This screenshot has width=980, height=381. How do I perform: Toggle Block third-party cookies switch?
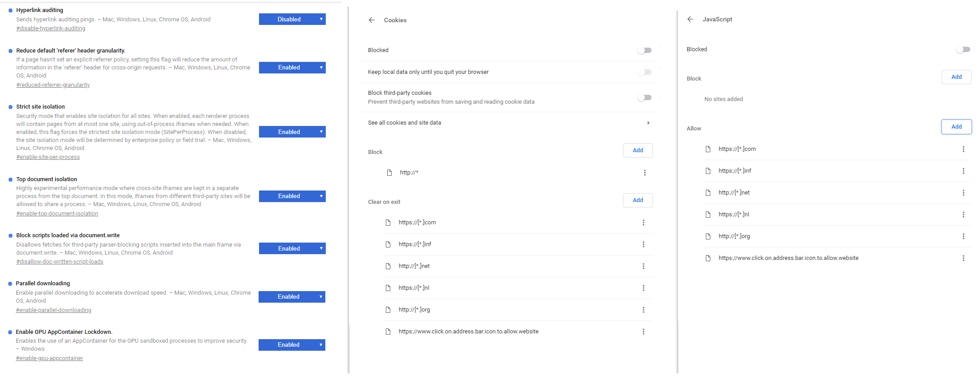(644, 97)
